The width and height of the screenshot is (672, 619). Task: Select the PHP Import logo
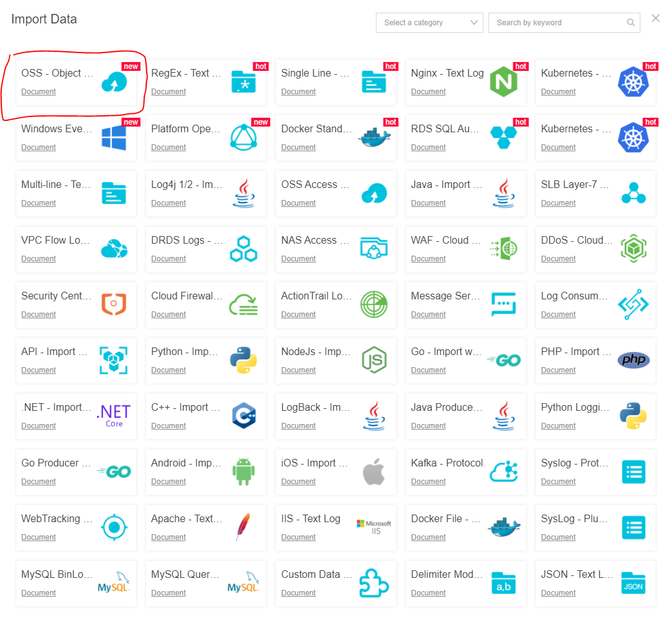(x=633, y=360)
